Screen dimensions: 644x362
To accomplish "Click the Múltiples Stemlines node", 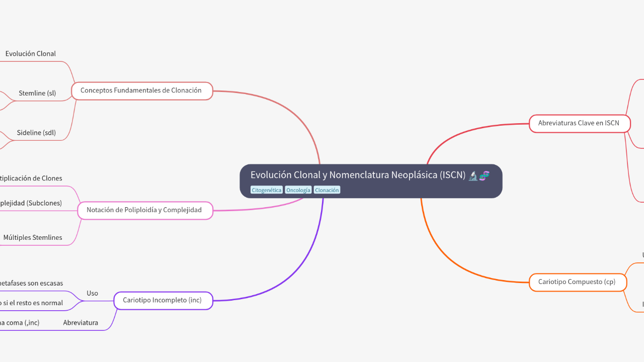I will (x=33, y=237).
